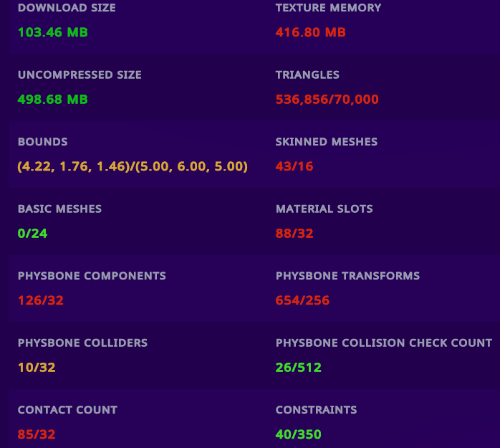The width and height of the screenshot is (500, 448).
Task: Click the Skinned Meshes value 43/16
Action: (294, 166)
